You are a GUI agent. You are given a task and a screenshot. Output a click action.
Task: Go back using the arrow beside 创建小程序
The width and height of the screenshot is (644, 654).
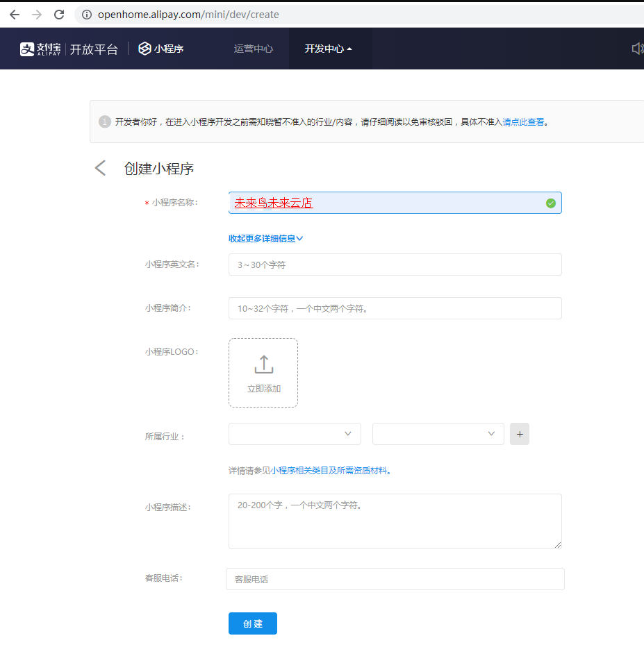point(101,168)
